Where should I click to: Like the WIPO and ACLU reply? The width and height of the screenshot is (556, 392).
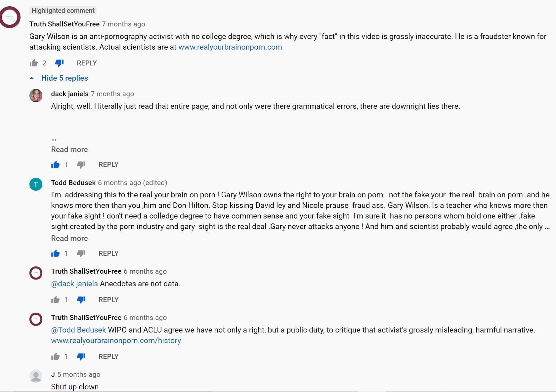pyautogui.click(x=55, y=357)
